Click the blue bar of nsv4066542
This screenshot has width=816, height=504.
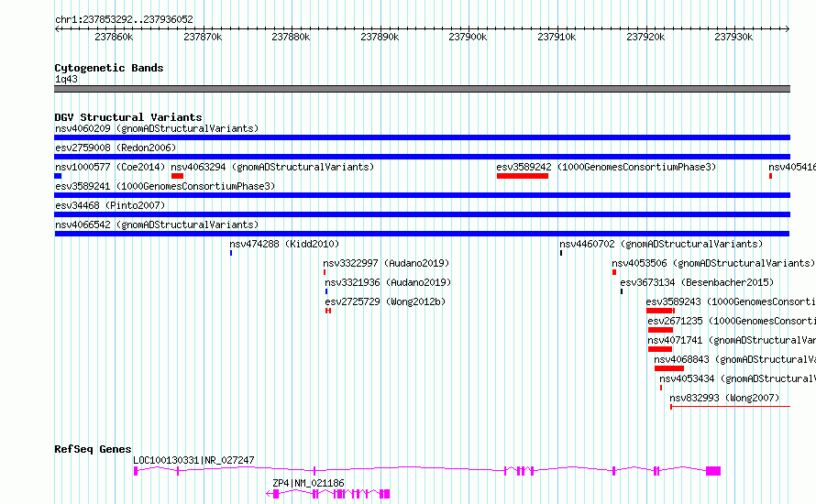tap(422, 234)
